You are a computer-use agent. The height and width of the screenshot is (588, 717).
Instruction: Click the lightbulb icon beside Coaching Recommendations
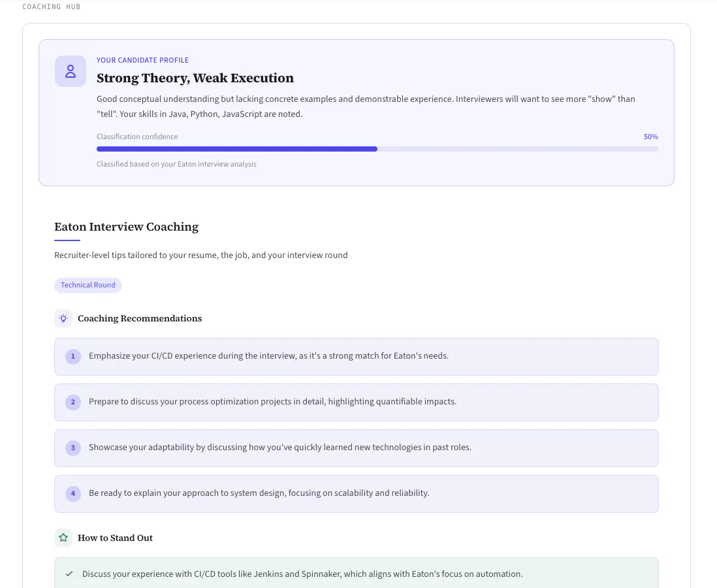[63, 318]
